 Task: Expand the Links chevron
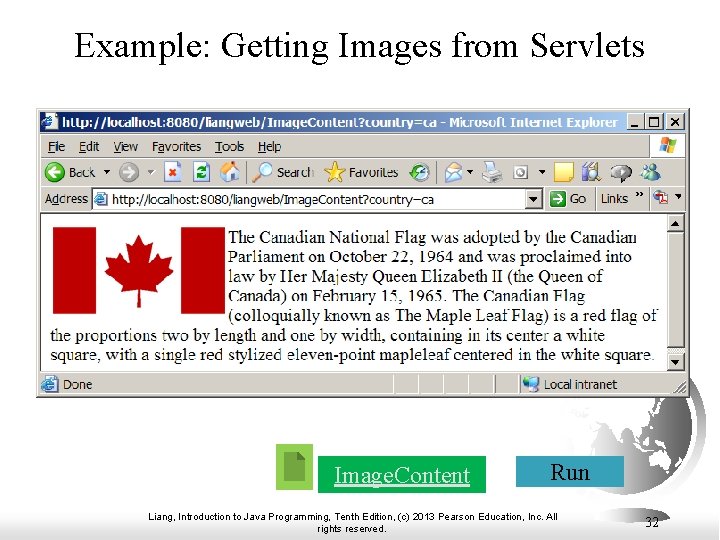coord(639,195)
